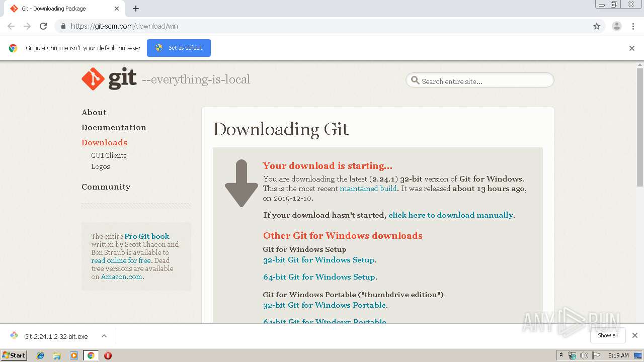Click the large gray download arrow graphic
This screenshot has height=362, width=644.
pos(242,183)
